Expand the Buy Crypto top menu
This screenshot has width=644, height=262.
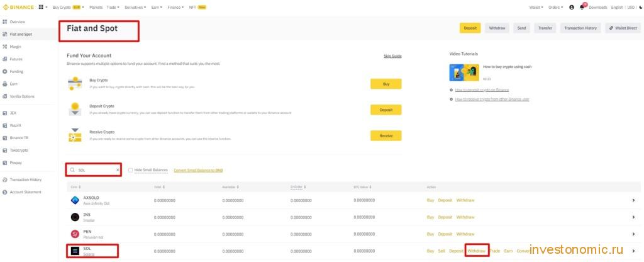(68, 8)
